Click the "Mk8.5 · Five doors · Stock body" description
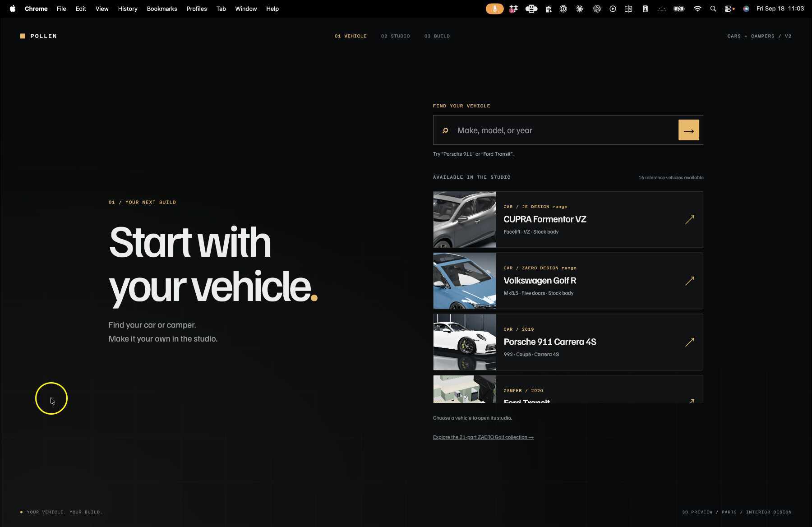Screen dimensions: 812x527 pos(539,293)
